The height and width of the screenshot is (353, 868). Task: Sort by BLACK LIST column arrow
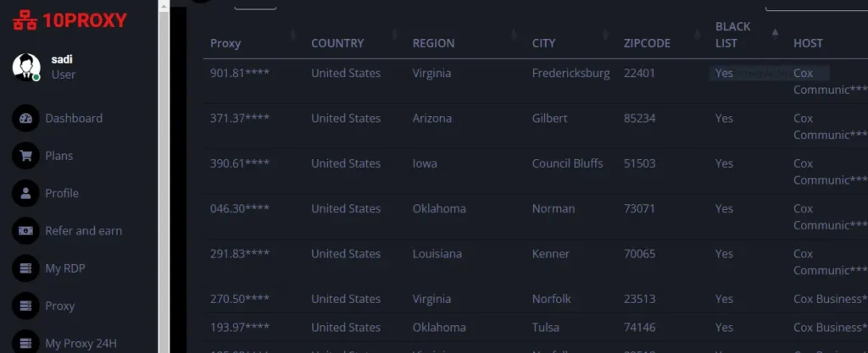tap(774, 34)
